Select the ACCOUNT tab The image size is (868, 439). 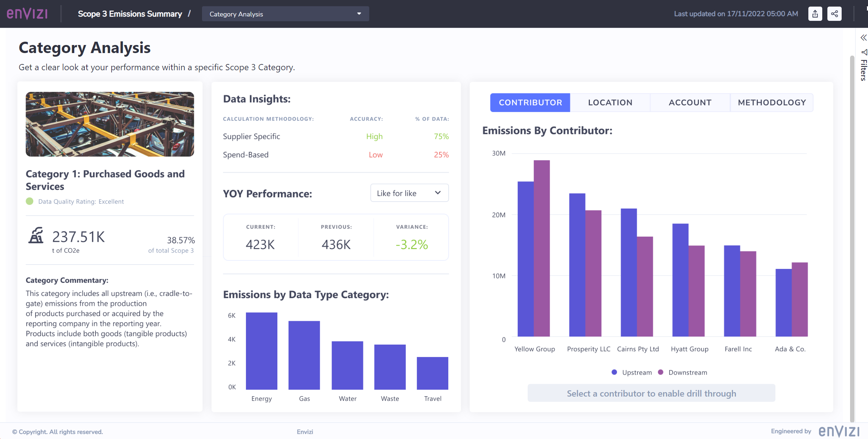pyautogui.click(x=690, y=102)
